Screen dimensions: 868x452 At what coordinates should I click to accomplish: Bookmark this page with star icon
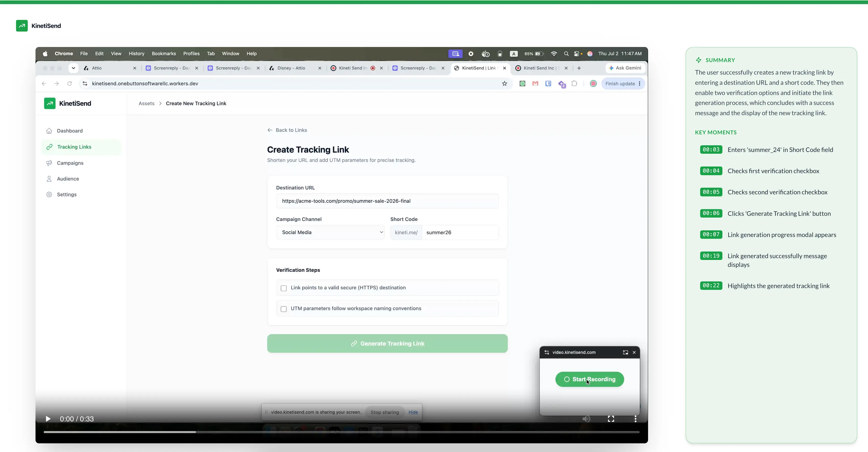click(505, 84)
